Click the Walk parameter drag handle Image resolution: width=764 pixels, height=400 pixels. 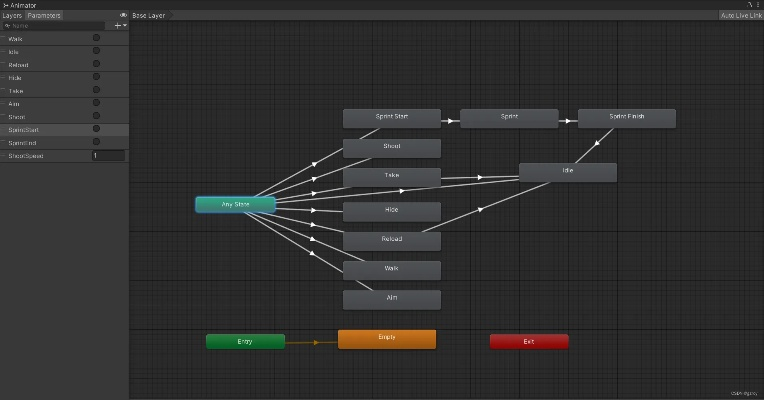4,38
